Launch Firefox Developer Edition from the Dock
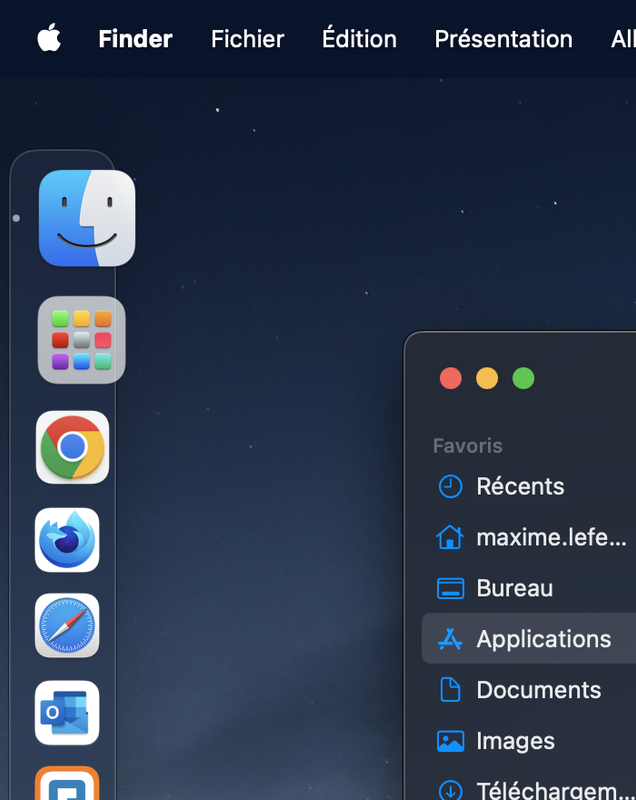Screen dimensions: 636x800 [67, 540]
